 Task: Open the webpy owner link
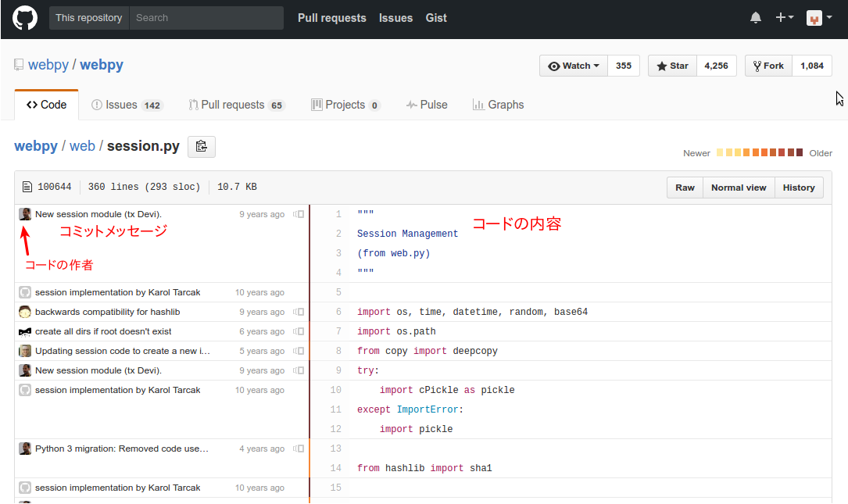pos(48,65)
